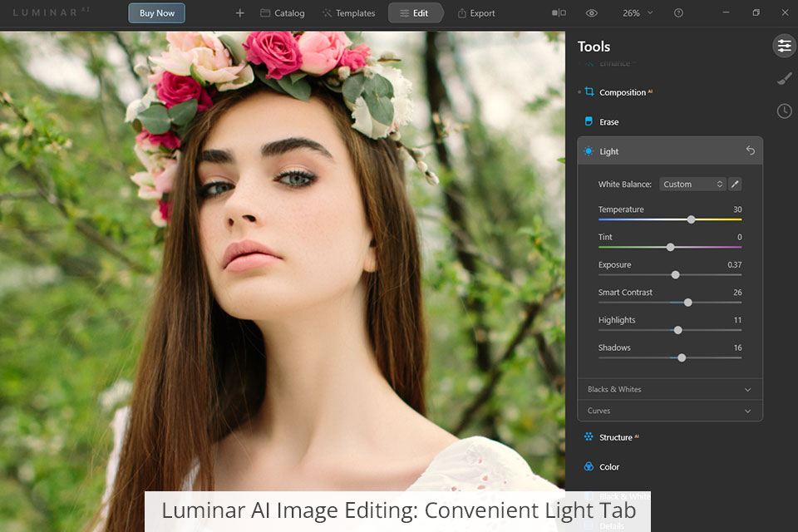Click the plus add-image icon

240,13
